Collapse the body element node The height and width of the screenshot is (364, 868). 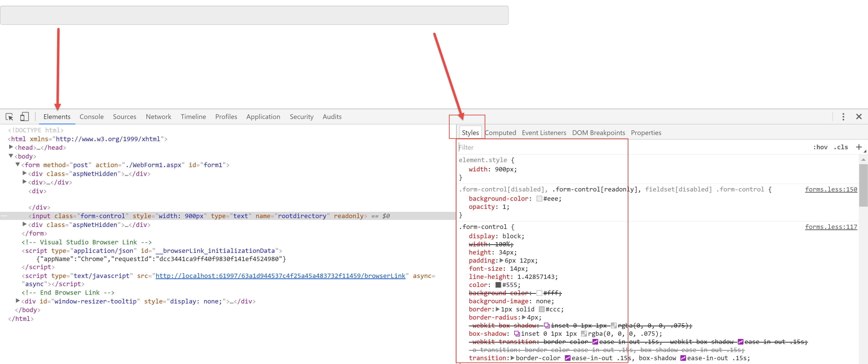pos(11,156)
